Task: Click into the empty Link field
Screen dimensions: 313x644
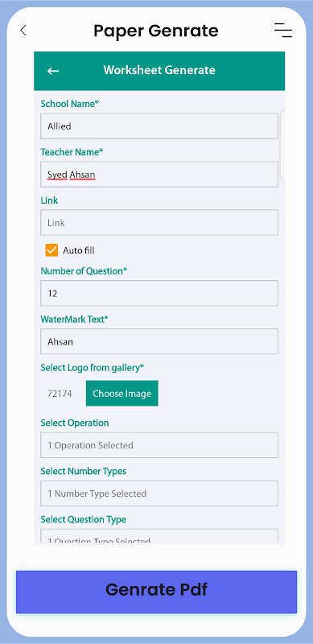Action: [x=159, y=223]
